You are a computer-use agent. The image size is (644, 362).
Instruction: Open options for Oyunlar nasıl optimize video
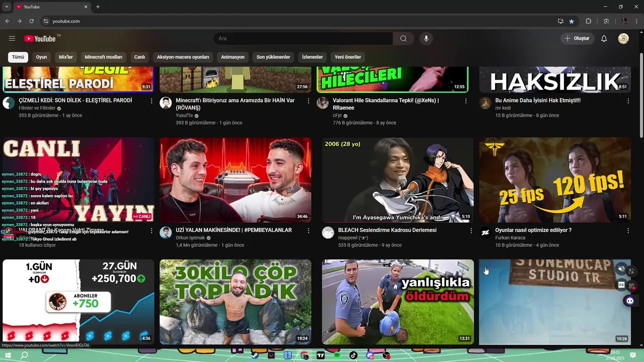(x=628, y=231)
